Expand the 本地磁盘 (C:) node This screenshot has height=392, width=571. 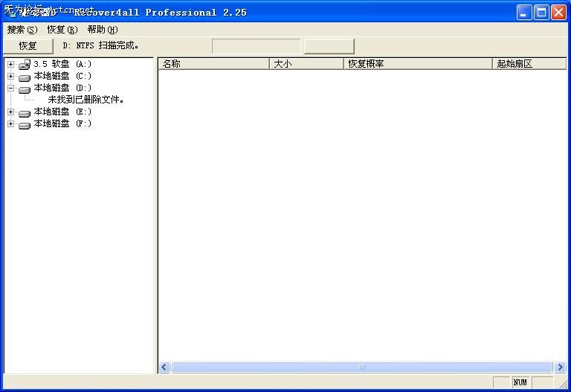pyautogui.click(x=11, y=76)
